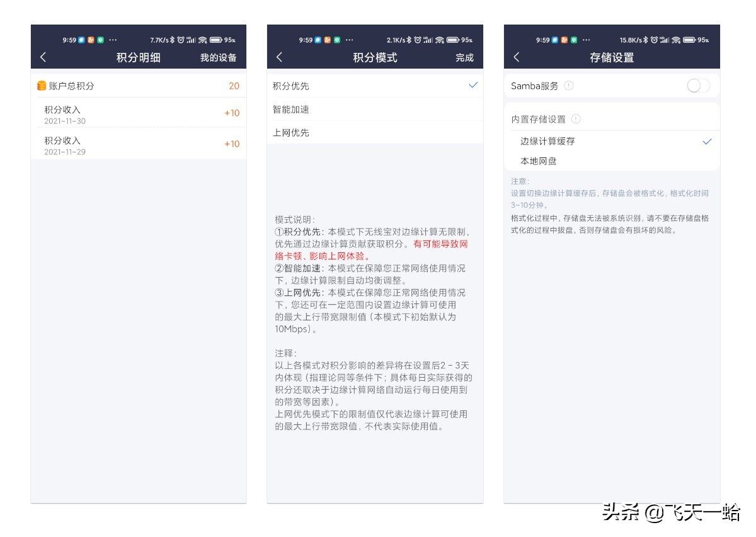This screenshot has width=756, height=537.
Task: Select 智能加速 mode option
Action: [x=291, y=110]
